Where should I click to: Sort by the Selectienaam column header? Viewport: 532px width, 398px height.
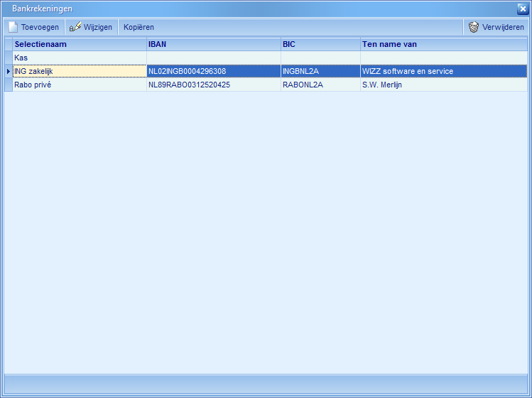click(x=78, y=44)
